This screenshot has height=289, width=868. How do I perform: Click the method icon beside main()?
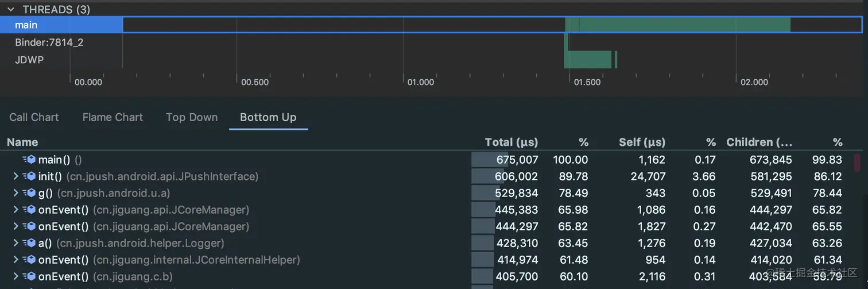tap(29, 160)
